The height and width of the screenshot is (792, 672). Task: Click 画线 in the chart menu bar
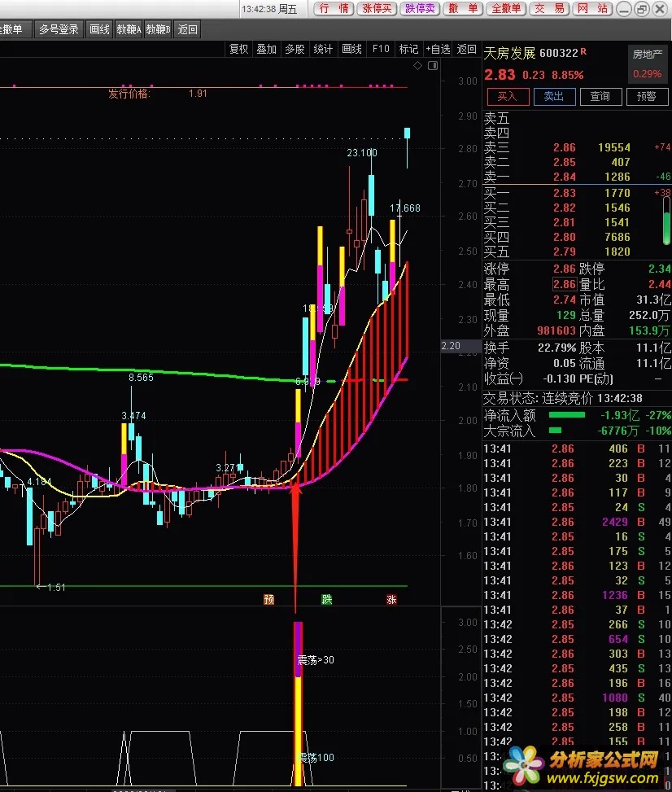(352, 49)
